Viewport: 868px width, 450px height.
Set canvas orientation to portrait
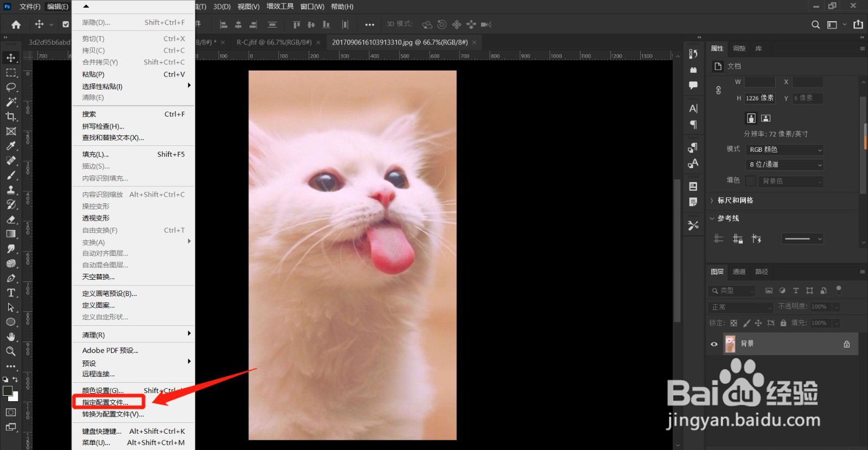tap(751, 118)
